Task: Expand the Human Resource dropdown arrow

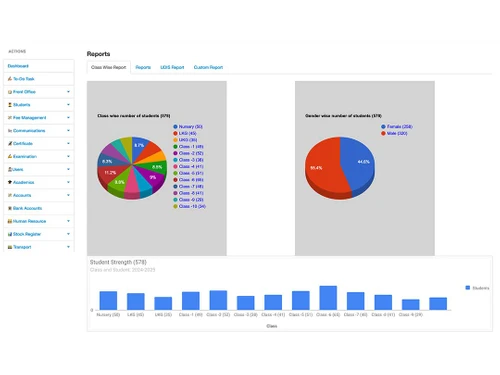Action: coord(68,221)
